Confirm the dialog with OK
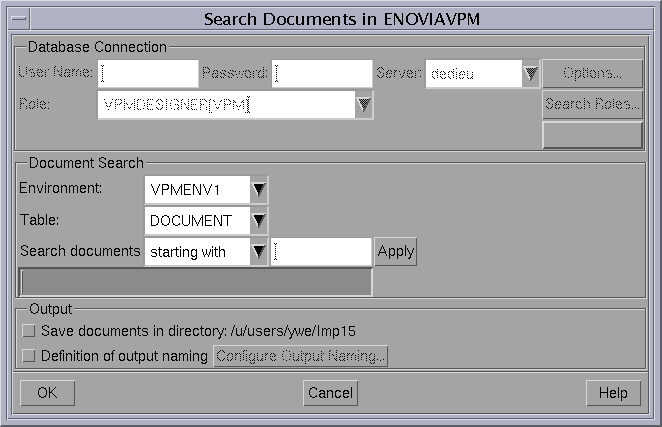This screenshot has width=662, height=427. click(47, 393)
